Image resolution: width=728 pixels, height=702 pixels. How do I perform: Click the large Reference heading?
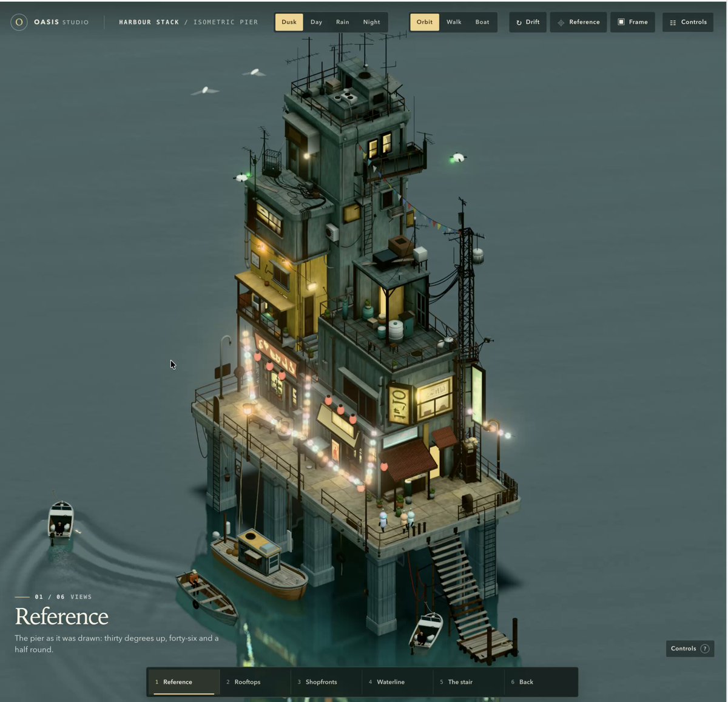click(x=61, y=616)
